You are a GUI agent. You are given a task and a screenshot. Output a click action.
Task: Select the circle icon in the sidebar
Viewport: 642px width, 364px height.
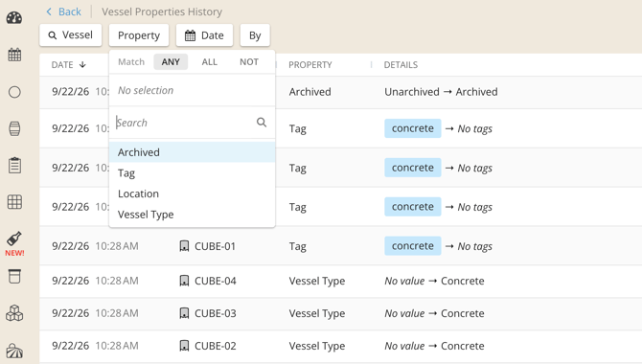point(14,92)
